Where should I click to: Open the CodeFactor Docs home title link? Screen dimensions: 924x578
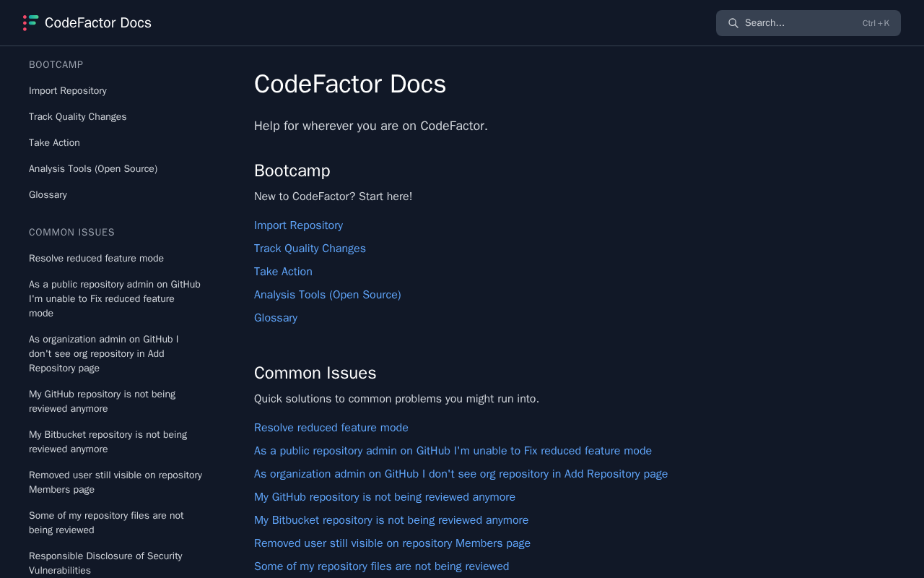click(x=98, y=22)
